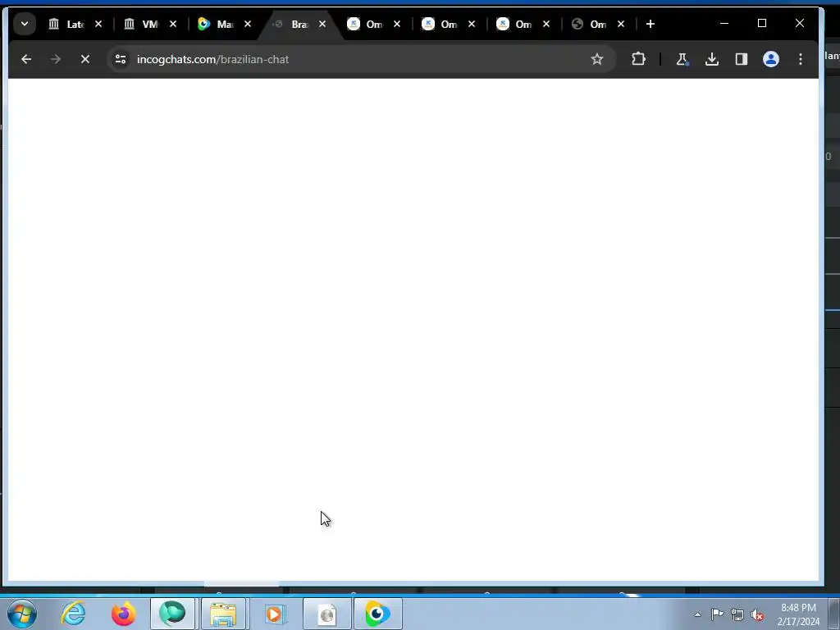The image size is (840, 630).
Task: Close the 'Late' tab
Action: coord(98,24)
